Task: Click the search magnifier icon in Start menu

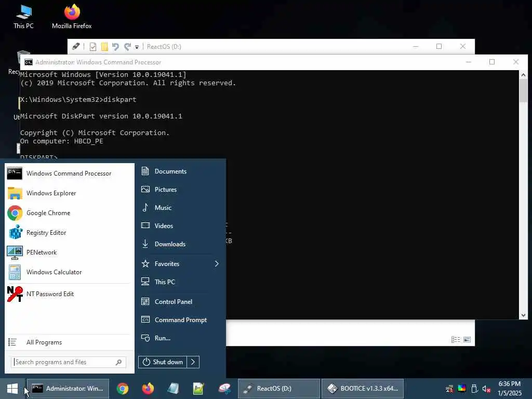Action: pyautogui.click(x=118, y=362)
